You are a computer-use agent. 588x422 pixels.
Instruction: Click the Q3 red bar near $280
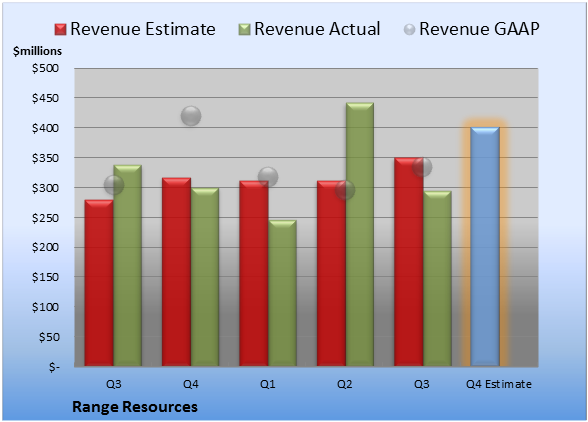99,283
